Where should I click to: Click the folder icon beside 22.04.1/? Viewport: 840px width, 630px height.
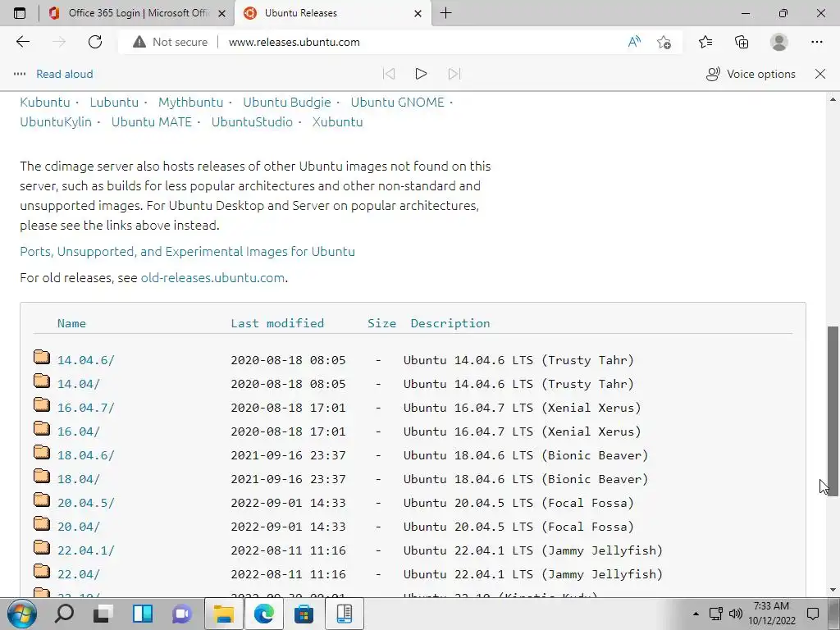42,547
